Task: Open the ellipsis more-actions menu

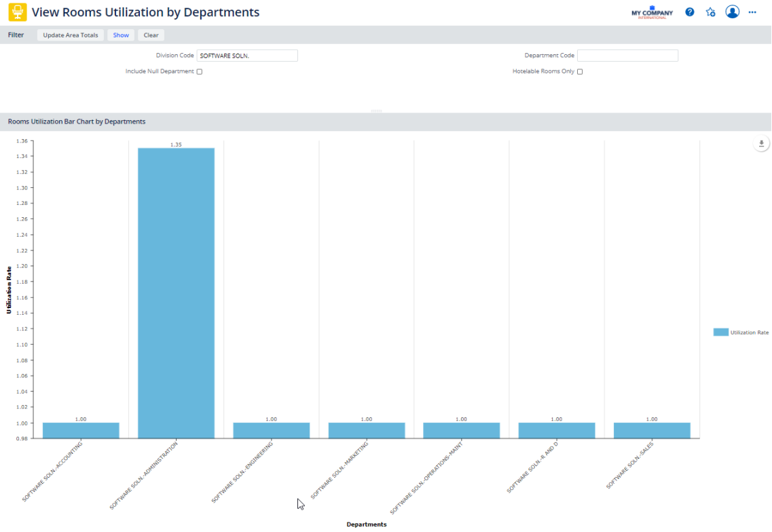Action: [x=752, y=12]
